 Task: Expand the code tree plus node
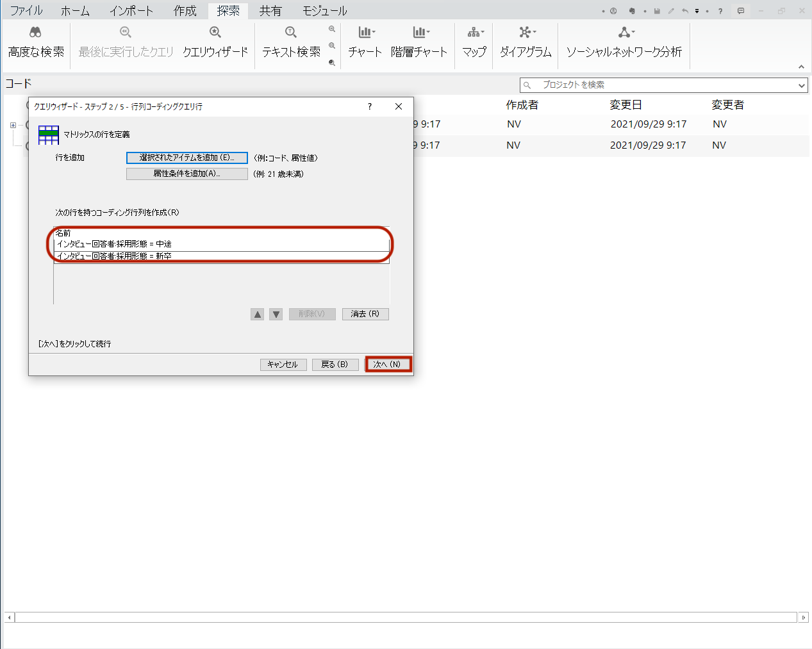[x=13, y=125]
